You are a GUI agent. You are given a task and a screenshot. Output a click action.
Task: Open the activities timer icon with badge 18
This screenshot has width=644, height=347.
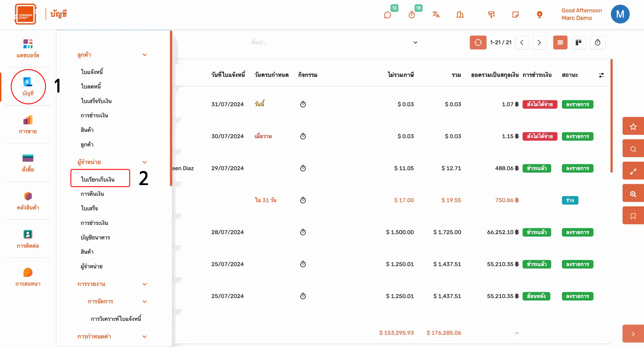(412, 15)
